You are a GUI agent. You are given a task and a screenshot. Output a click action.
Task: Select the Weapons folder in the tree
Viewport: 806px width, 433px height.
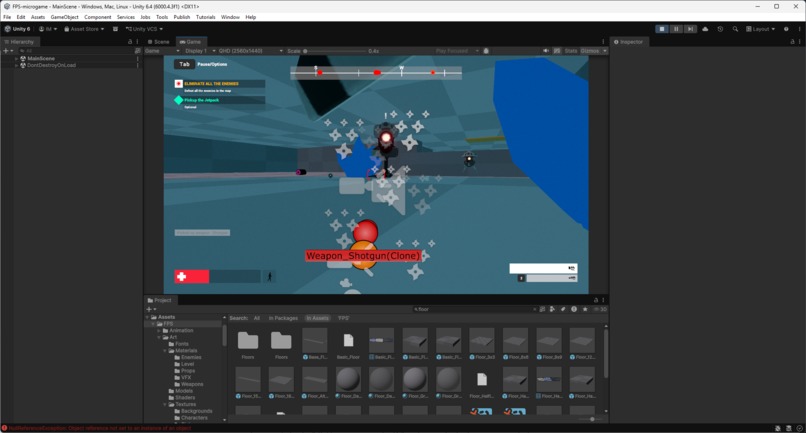click(189, 384)
